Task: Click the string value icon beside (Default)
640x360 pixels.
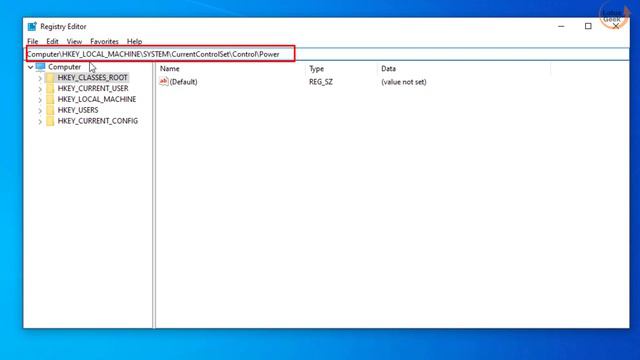Action: pyautogui.click(x=164, y=82)
